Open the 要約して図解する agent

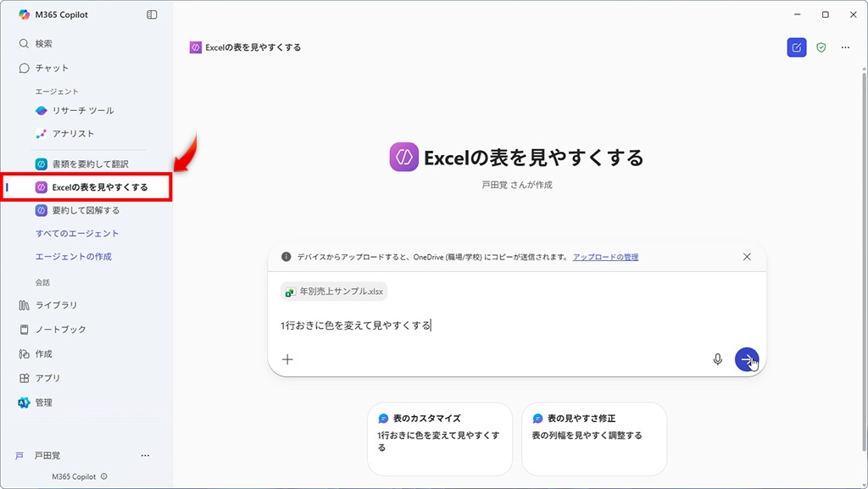[85, 210]
